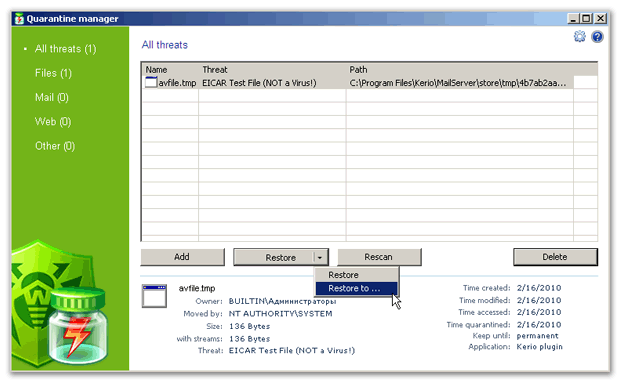Choose Restore to ... menu entry
This screenshot has height=382, width=620.
click(x=356, y=288)
